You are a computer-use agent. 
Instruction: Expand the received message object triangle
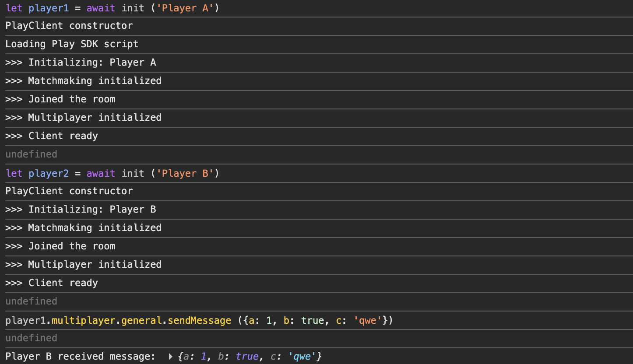(x=171, y=357)
